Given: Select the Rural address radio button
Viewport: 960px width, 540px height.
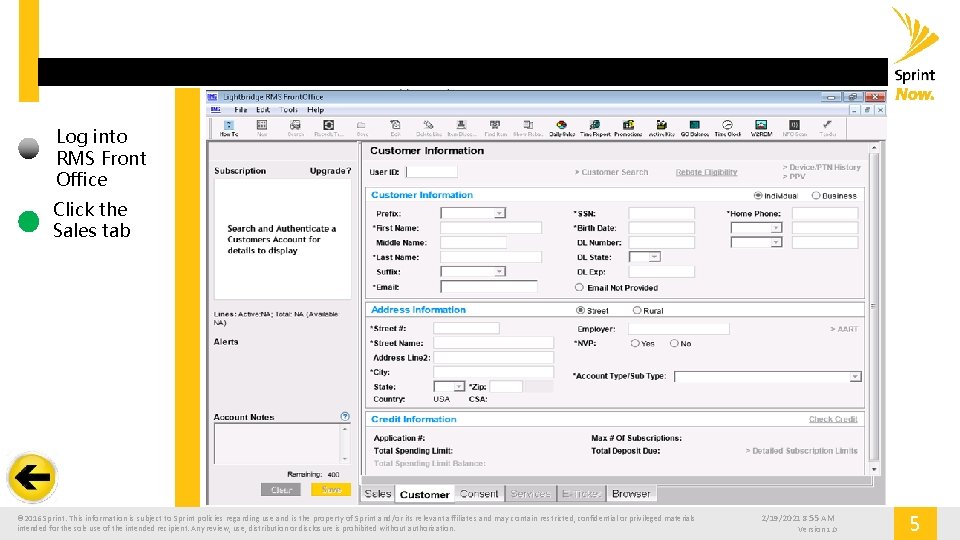Looking at the screenshot, I should 637,310.
